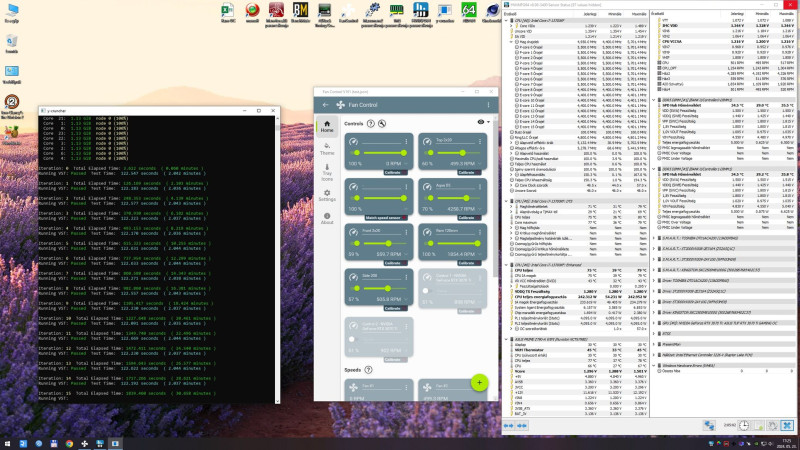The height and width of the screenshot is (450, 800).
Task: Adjust the Aqua D5 speed slider handle
Action: tap(466, 198)
